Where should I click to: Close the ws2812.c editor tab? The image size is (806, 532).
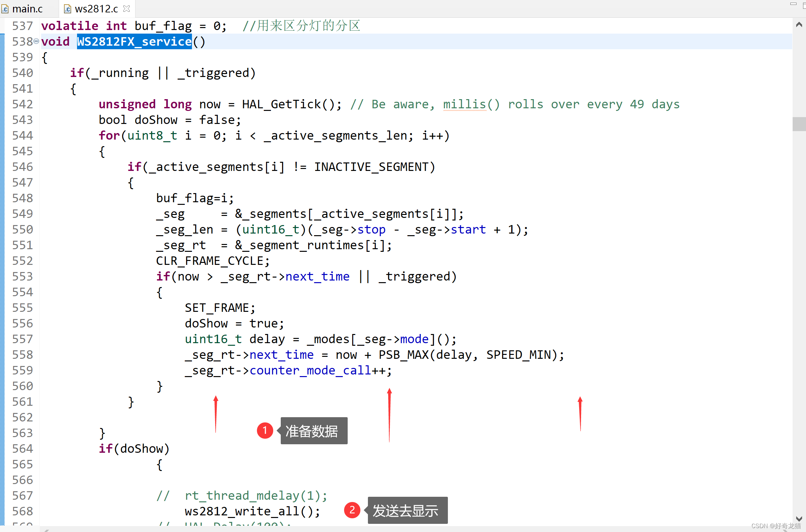[126, 9]
